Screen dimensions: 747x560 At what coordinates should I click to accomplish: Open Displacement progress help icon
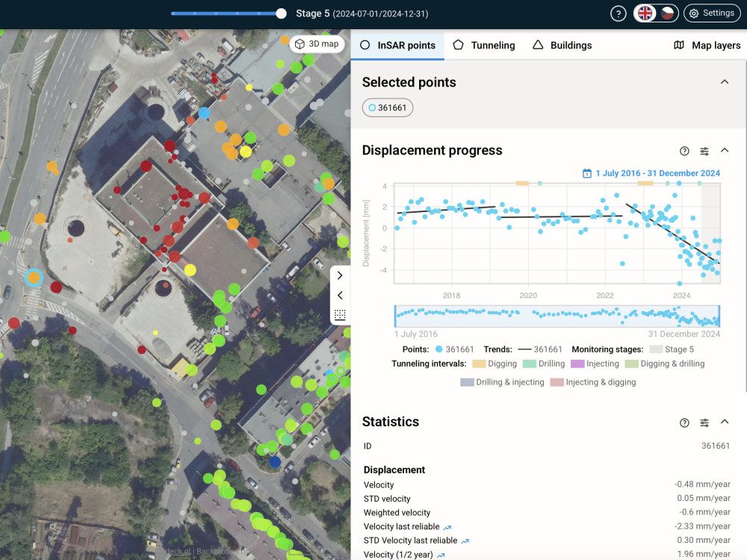click(684, 151)
